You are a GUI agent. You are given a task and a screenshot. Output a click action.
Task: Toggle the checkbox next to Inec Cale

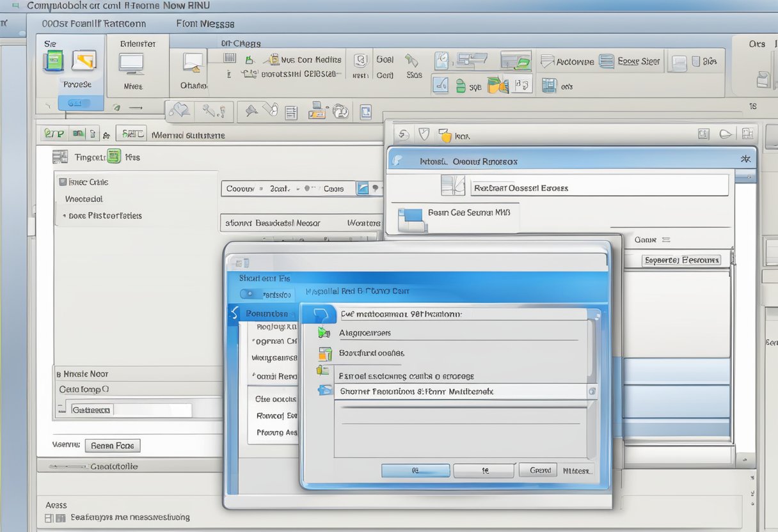pyautogui.click(x=62, y=182)
